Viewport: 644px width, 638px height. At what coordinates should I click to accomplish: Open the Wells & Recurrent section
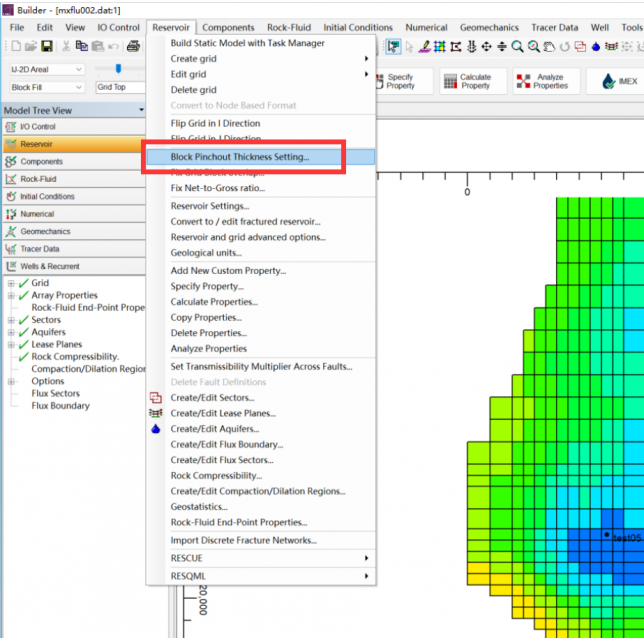click(x=51, y=266)
